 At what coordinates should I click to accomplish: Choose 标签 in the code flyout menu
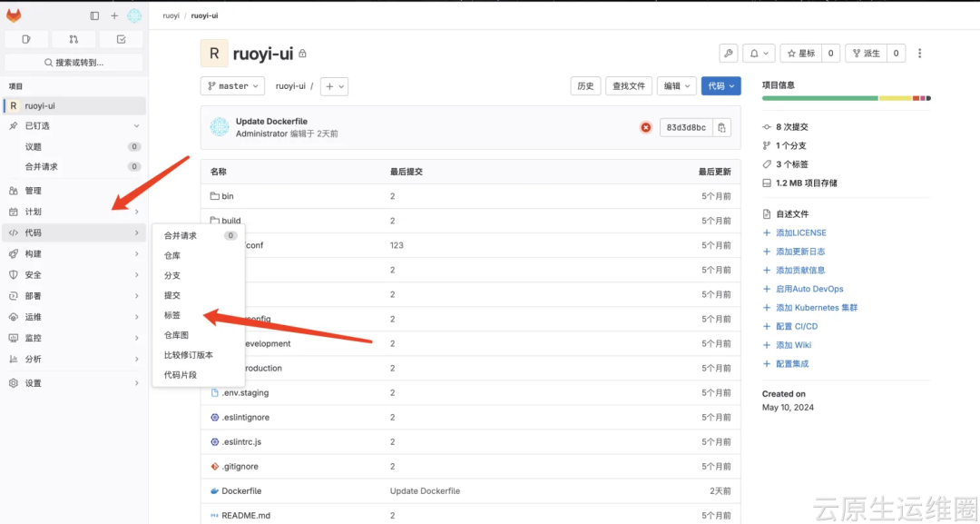point(200,315)
